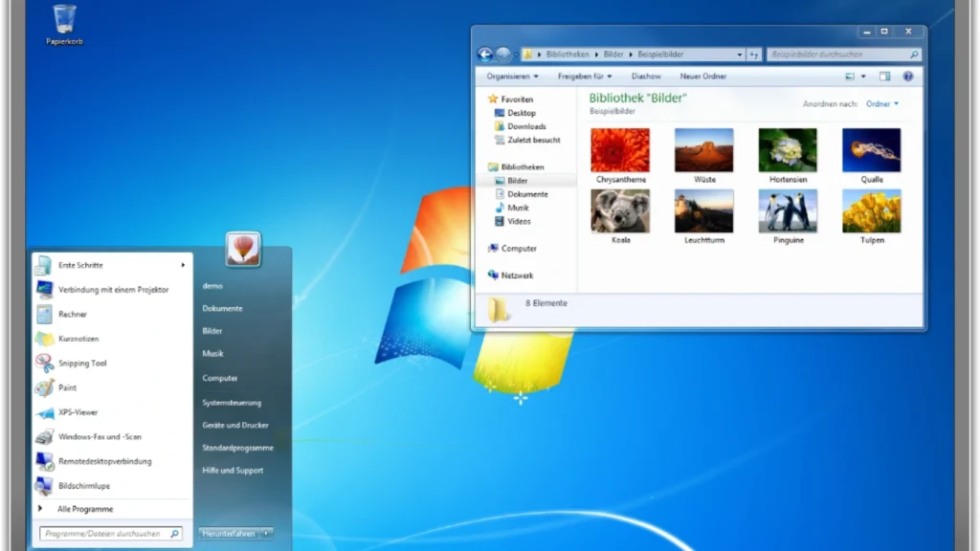Select the Bilder library in the sidebar

(518, 180)
